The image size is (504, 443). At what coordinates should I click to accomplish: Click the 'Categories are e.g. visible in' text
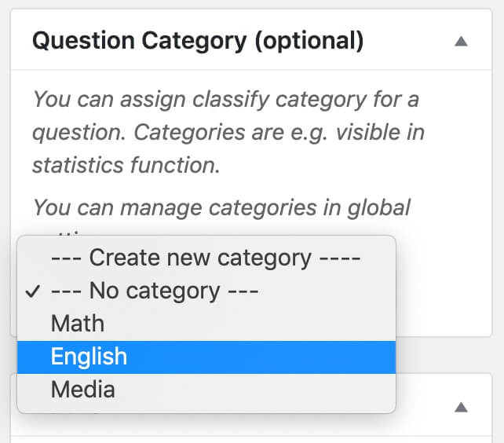279,133
